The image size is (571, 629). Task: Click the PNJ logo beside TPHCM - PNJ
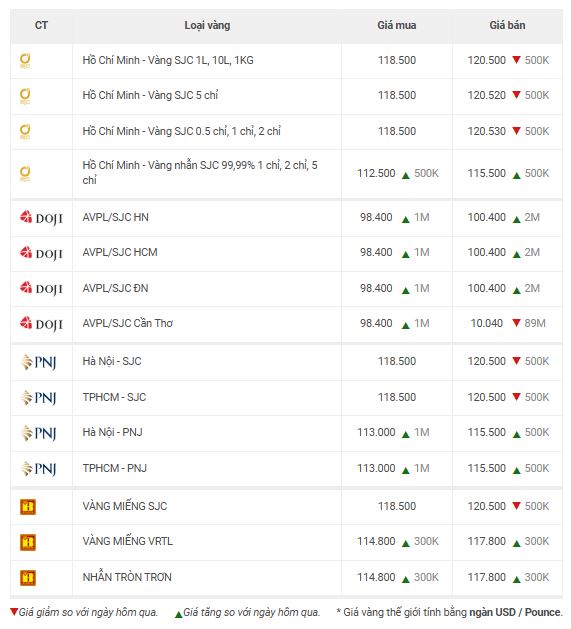(x=39, y=469)
